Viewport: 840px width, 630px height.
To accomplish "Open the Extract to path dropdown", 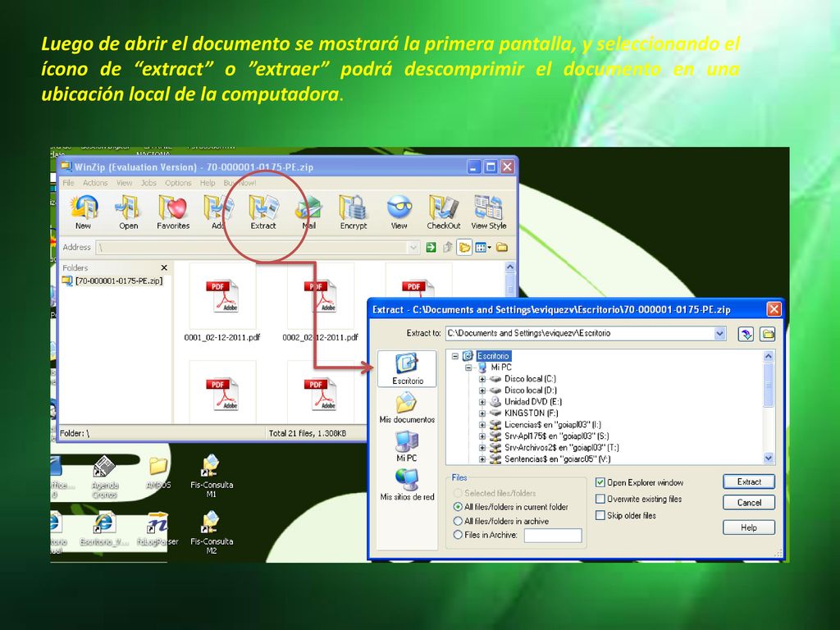I will (720, 333).
